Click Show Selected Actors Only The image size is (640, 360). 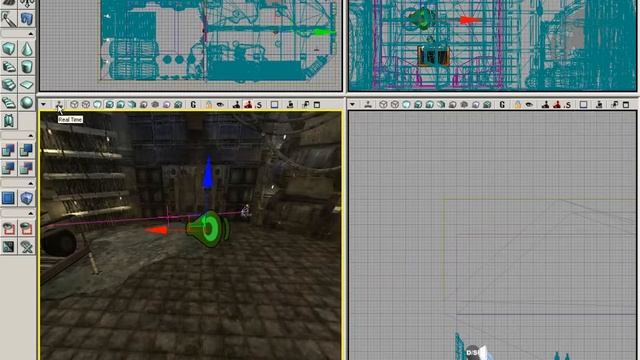pos(9,229)
